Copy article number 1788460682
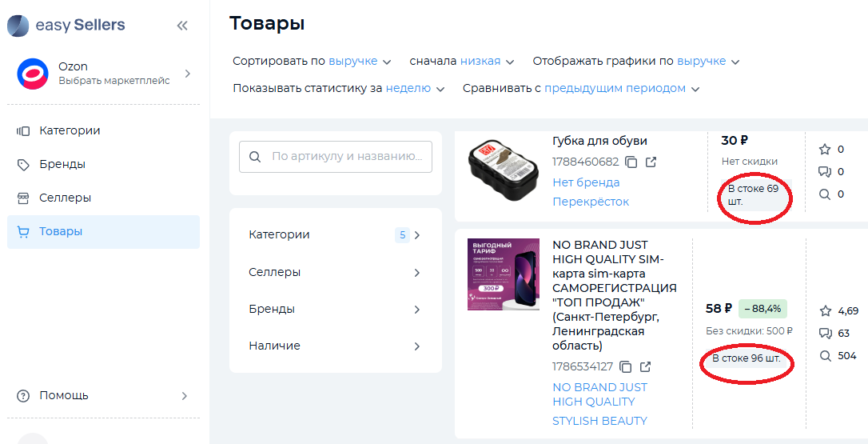This screenshot has height=444, width=868. [631, 162]
